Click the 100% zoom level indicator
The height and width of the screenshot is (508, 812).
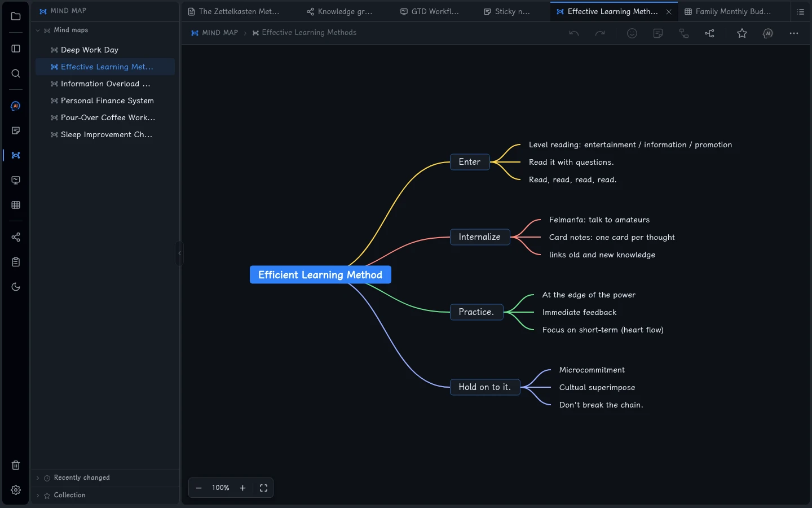click(x=220, y=488)
